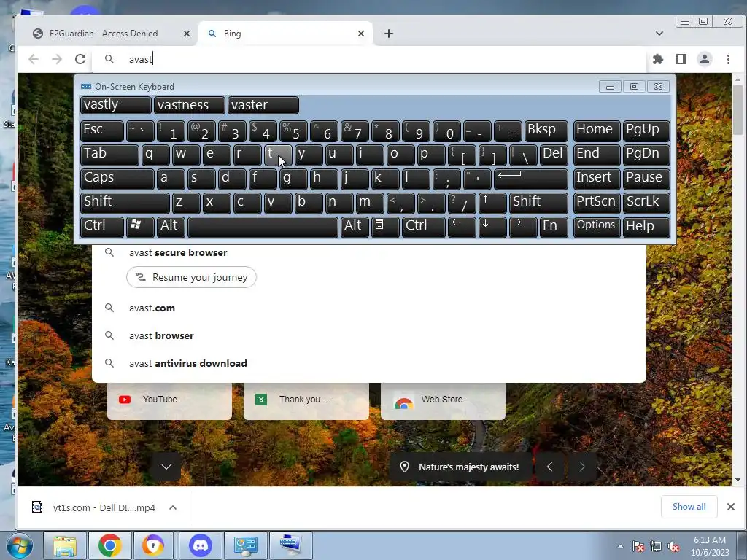The image size is (747, 560).
Task: Open the Web Store shortcut tile
Action: pyautogui.click(x=443, y=400)
